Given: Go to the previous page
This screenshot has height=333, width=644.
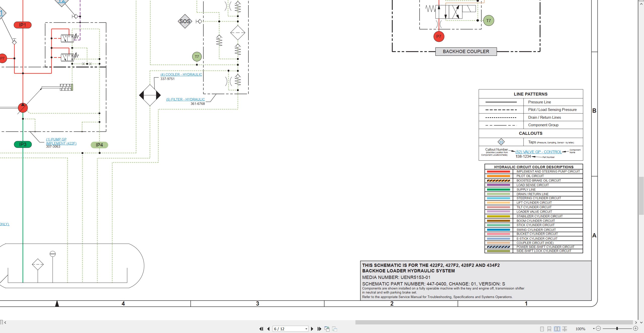Looking at the screenshot, I should (x=268, y=329).
